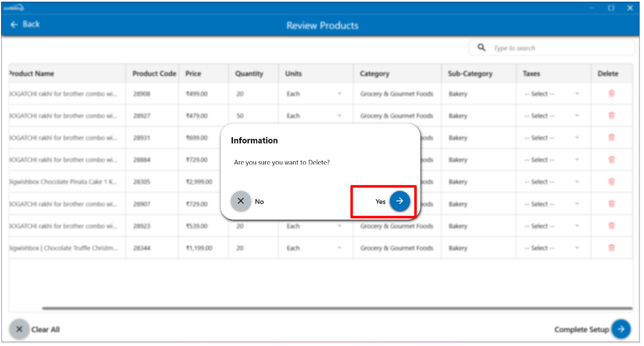Click the Product Name column header
644x346 pixels.
pyautogui.click(x=32, y=73)
